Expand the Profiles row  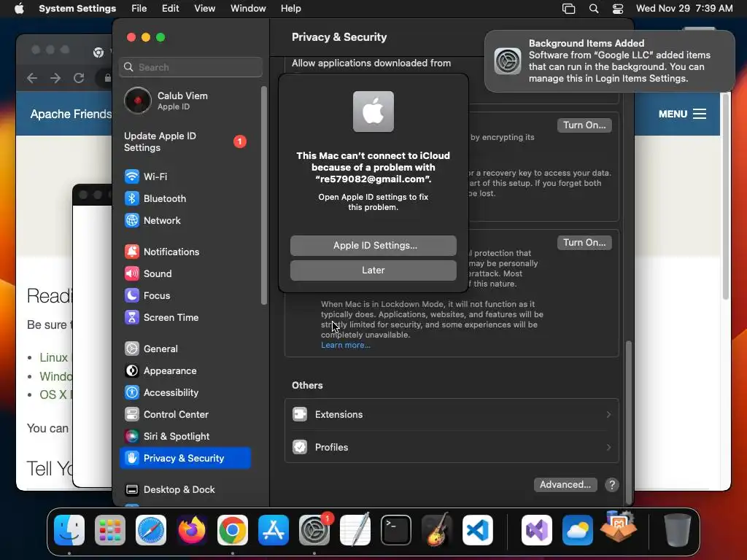click(452, 447)
